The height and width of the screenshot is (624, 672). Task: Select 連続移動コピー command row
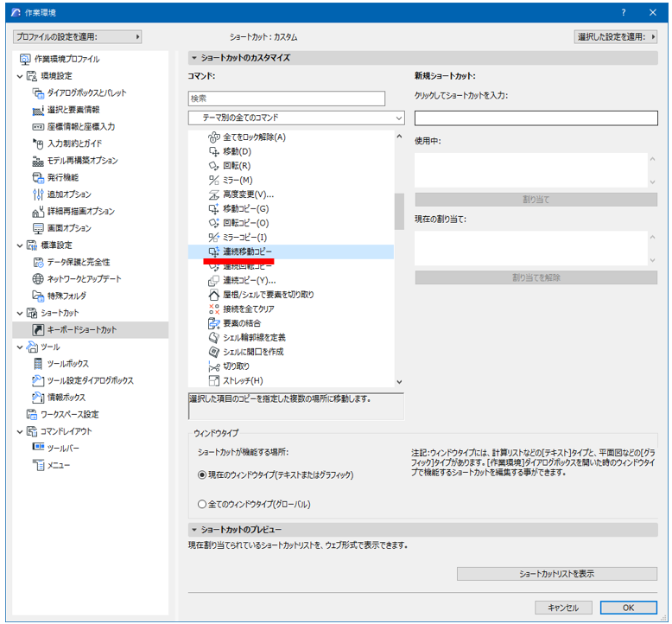click(291, 252)
